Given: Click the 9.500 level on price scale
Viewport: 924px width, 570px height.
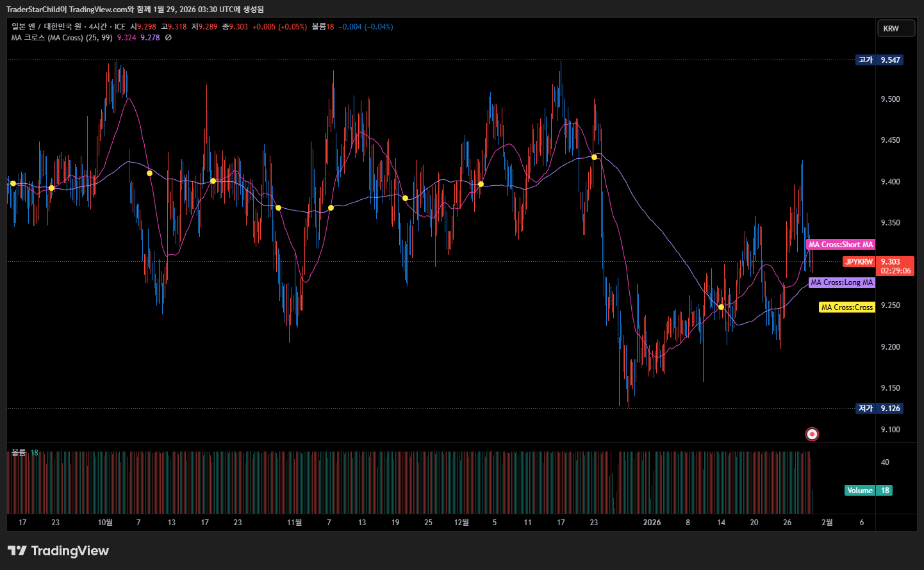Looking at the screenshot, I should (890, 99).
